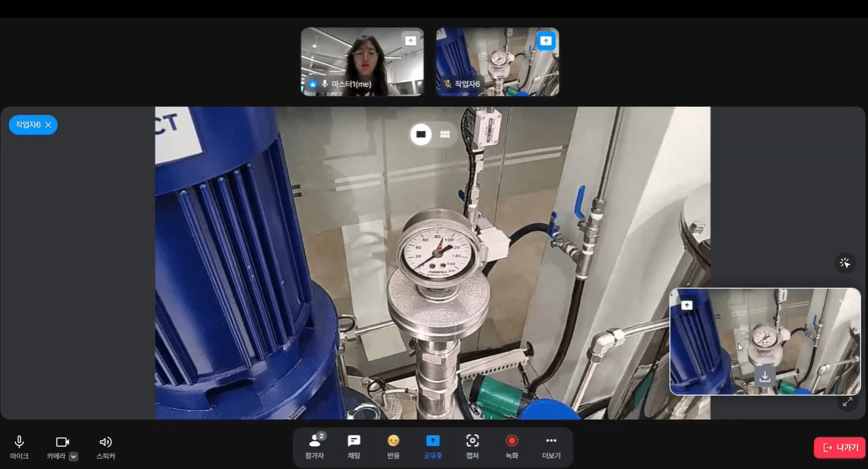This screenshot has width=868, height=469.
Task: Toggle the speaker (스피커) button
Action: coord(106,447)
